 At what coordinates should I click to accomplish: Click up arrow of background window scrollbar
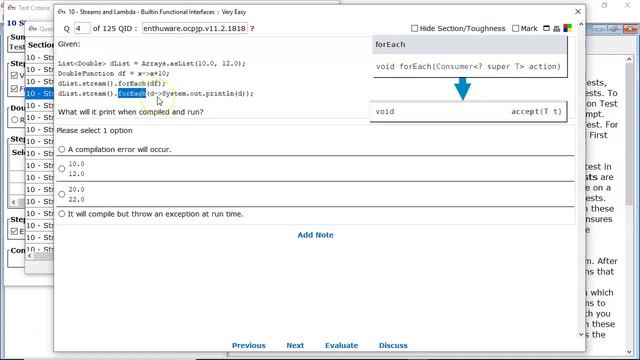[x=629, y=60]
